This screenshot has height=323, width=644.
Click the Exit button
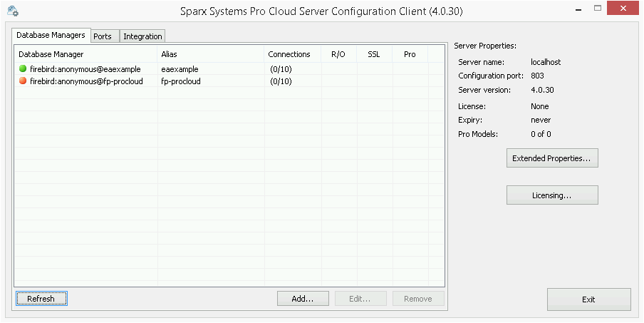(x=588, y=299)
